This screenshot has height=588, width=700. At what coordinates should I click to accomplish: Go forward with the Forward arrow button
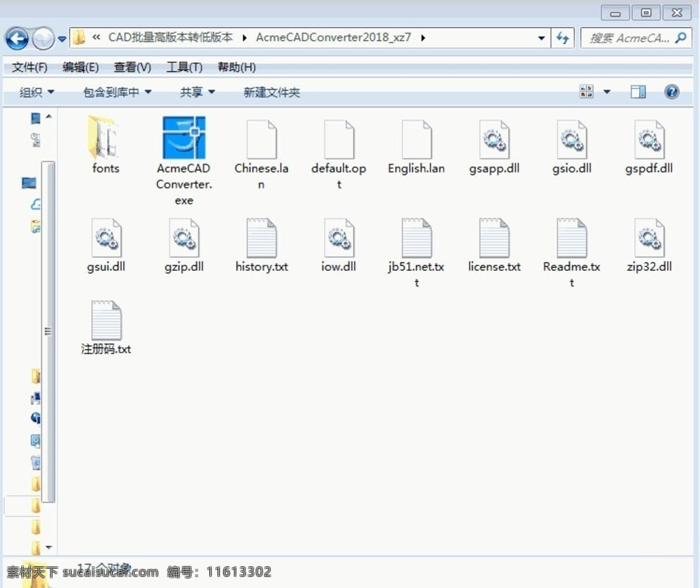pyautogui.click(x=43, y=39)
